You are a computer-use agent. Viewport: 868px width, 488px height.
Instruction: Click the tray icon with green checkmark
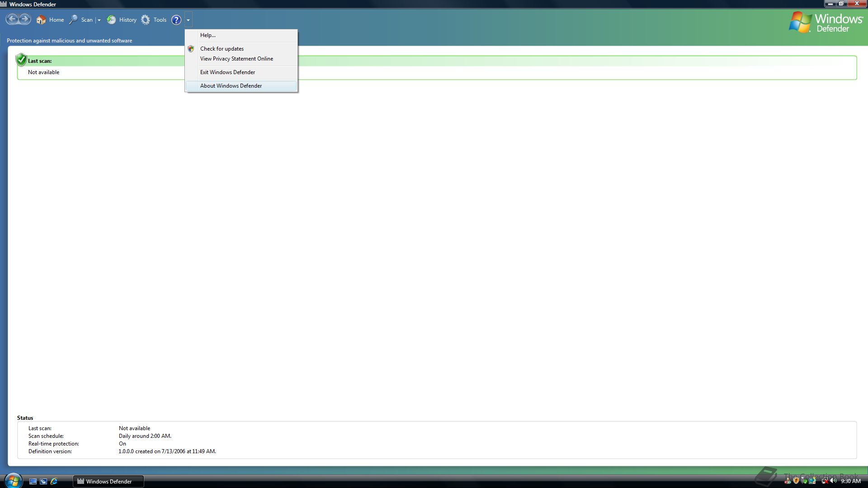pos(804,481)
